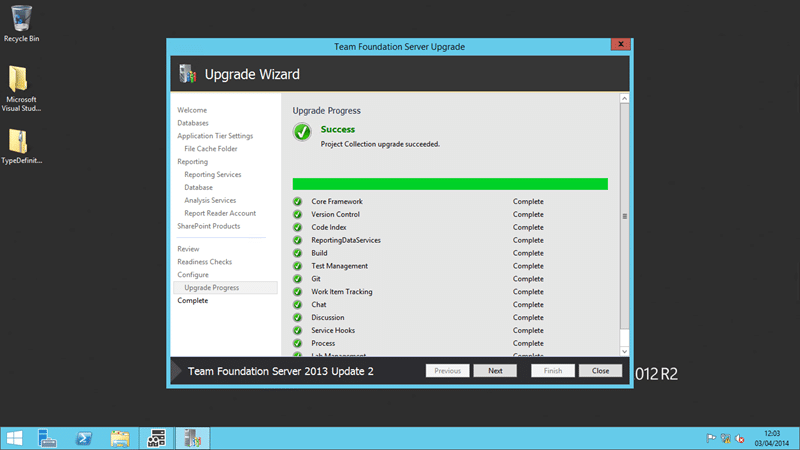
Task: Select the Configure wizard step
Action: tap(193, 274)
